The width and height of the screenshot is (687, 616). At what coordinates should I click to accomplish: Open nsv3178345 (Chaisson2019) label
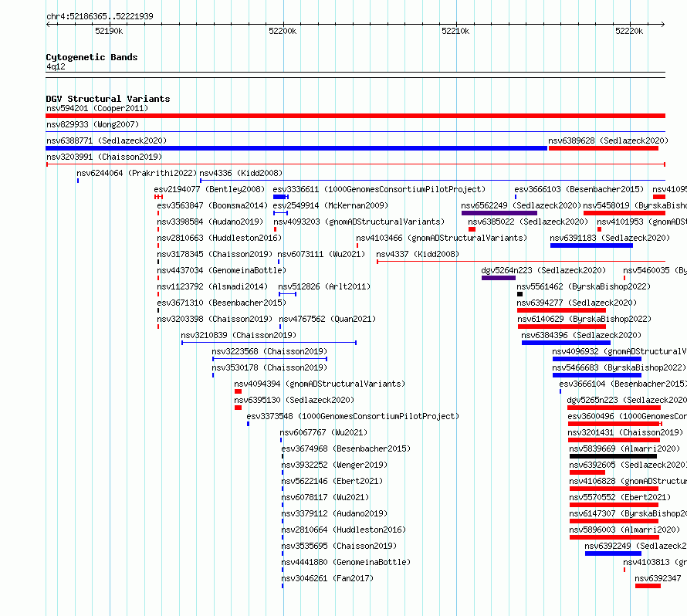point(215,254)
